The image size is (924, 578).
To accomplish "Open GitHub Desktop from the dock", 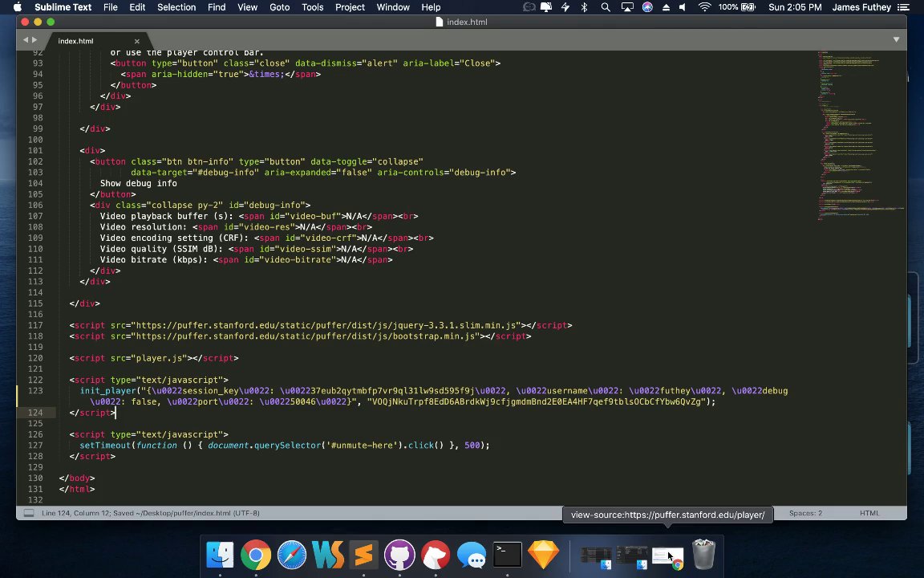I will tap(399, 555).
